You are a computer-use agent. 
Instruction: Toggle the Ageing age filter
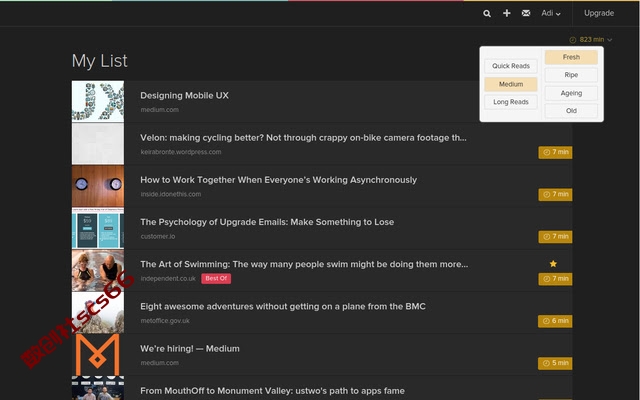pos(571,93)
